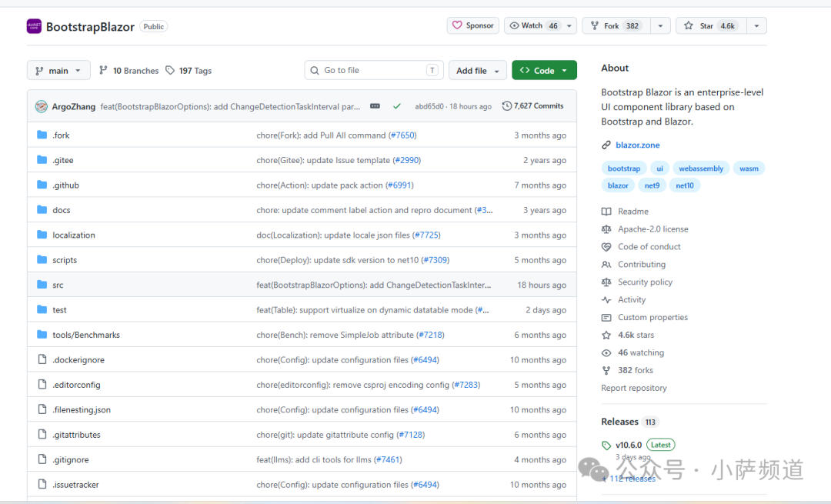Open pull request #7309 link
Image resolution: width=831 pixels, height=504 pixels.
pyautogui.click(x=436, y=259)
